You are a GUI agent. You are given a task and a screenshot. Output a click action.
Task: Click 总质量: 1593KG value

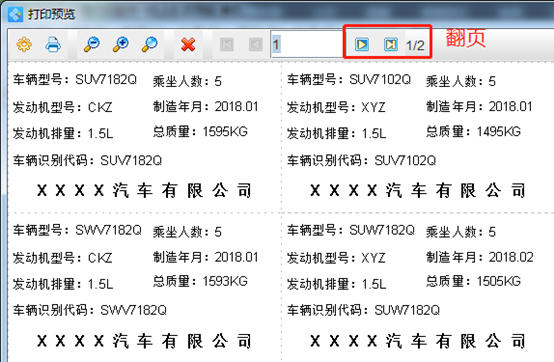(200, 281)
